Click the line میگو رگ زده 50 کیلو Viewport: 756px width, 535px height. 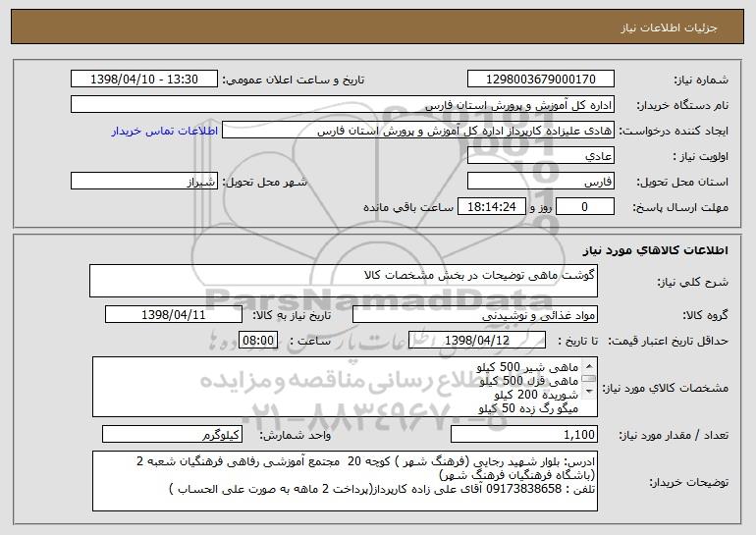[528, 408]
